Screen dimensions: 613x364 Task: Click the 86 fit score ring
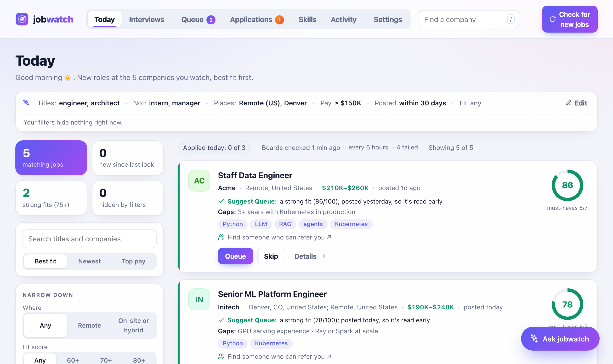567,185
